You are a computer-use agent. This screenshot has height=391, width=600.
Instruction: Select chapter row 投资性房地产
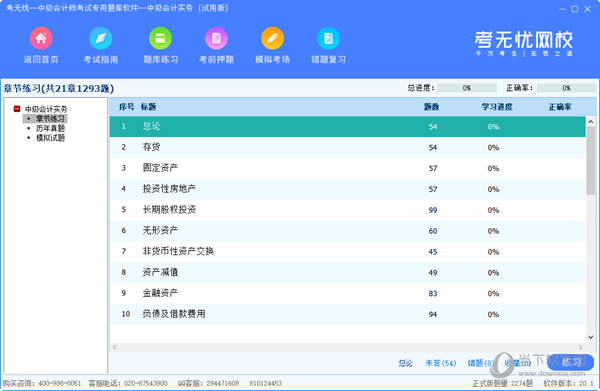[x=347, y=189]
